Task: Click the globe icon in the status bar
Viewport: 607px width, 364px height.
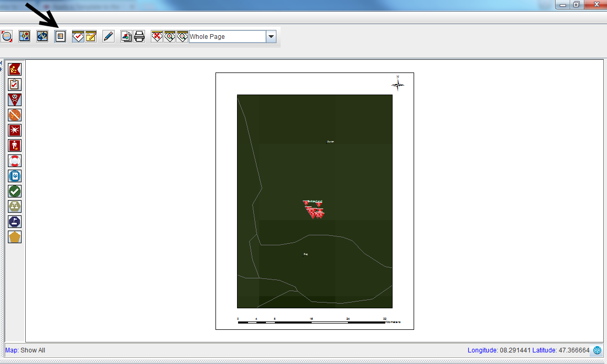Action: tap(597, 350)
